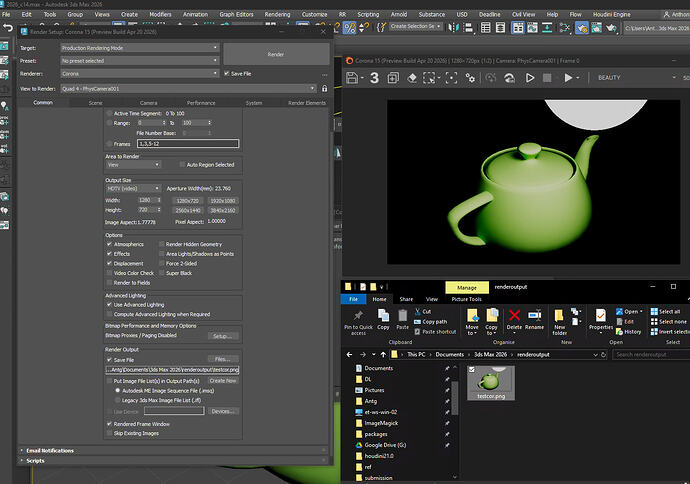Select the region render icon in the Corona VFB

[x=429, y=78]
